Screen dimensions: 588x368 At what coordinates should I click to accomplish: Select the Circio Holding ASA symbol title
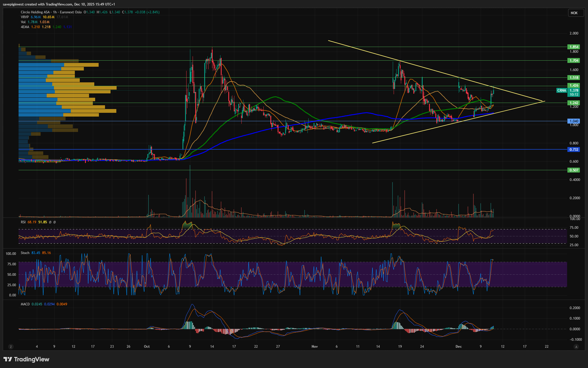pos(35,12)
